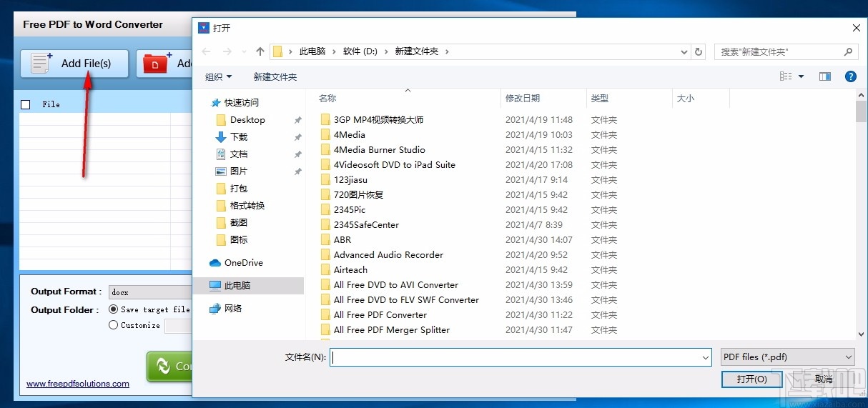This screenshot has width=868, height=408.
Task: Select 图标 folder in navigation pane
Action: (239, 240)
